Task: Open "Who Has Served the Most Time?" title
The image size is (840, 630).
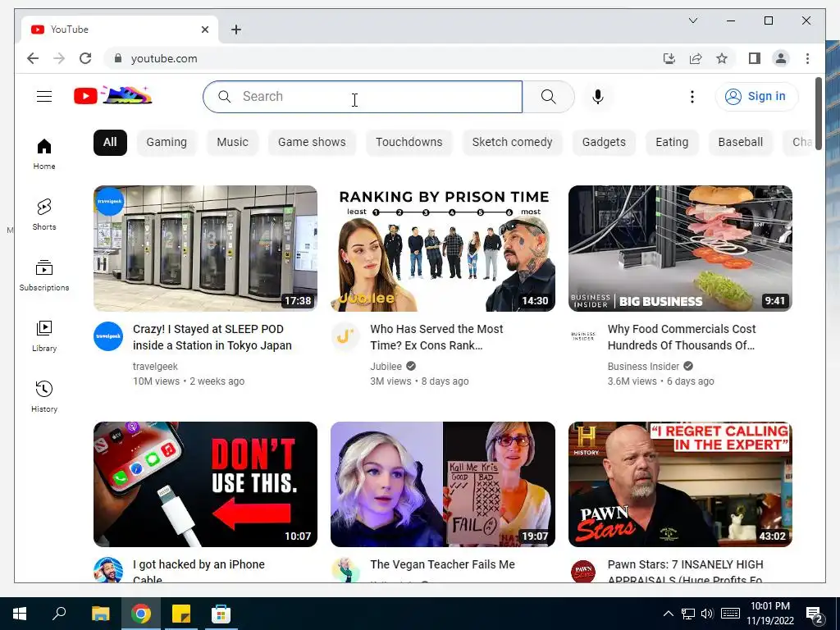Action: click(x=436, y=337)
